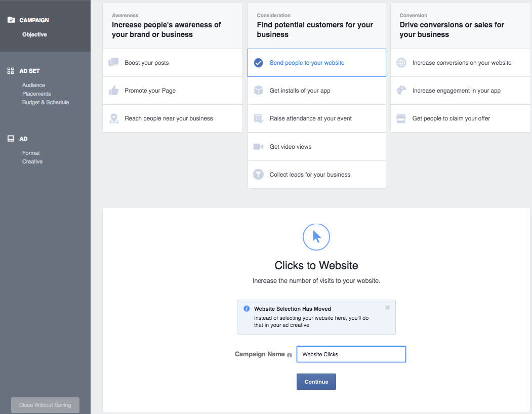
Task: Click the calendar icon for event attendance
Action: tap(259, 118)
